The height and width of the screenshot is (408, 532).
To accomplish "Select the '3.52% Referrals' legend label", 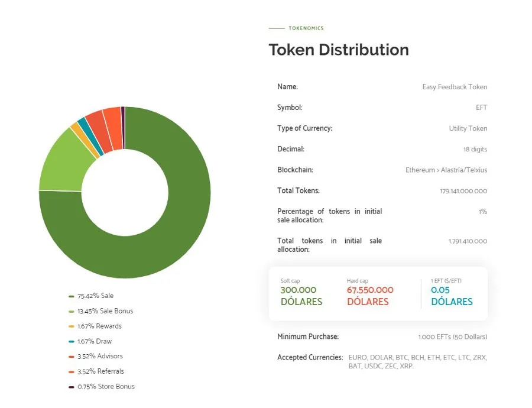I will 100,371.
